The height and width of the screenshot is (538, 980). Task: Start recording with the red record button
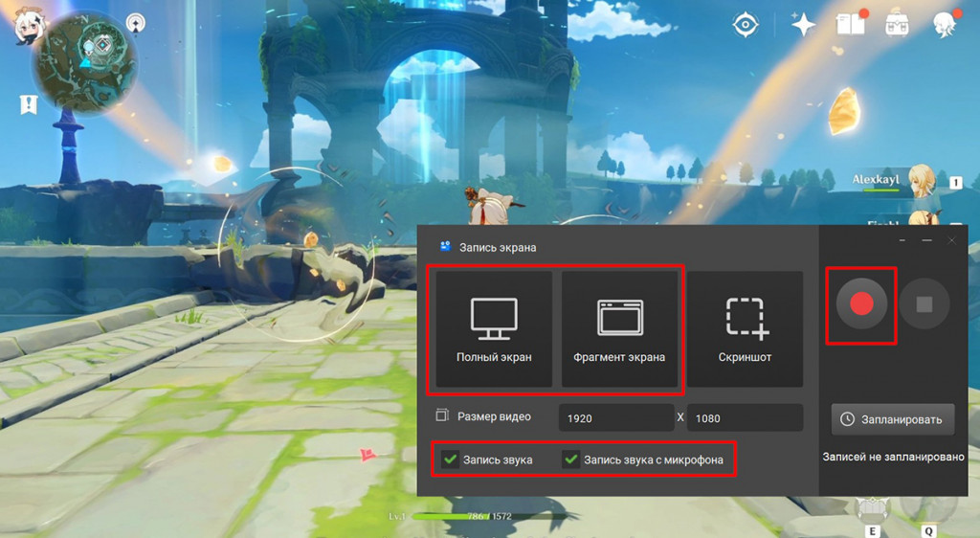click(861, 304)
